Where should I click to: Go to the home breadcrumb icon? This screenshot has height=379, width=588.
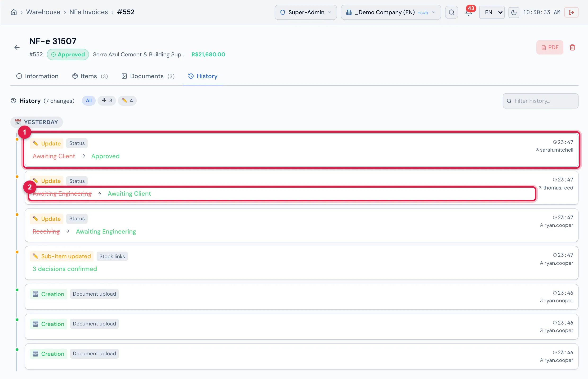click(x=14, y=12)
